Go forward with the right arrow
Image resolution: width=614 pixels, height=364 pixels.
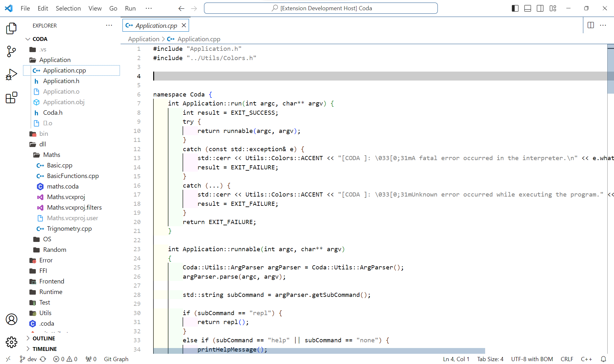194,8
